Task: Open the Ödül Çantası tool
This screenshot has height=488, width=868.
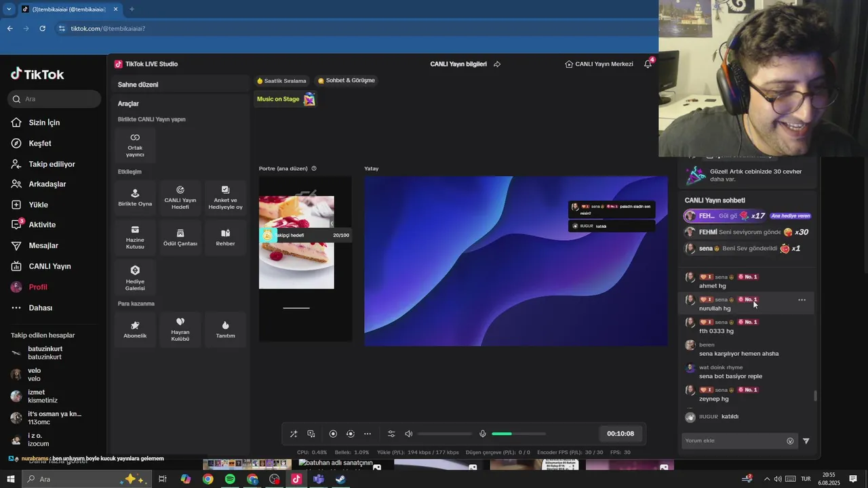Action: point(180,237)
